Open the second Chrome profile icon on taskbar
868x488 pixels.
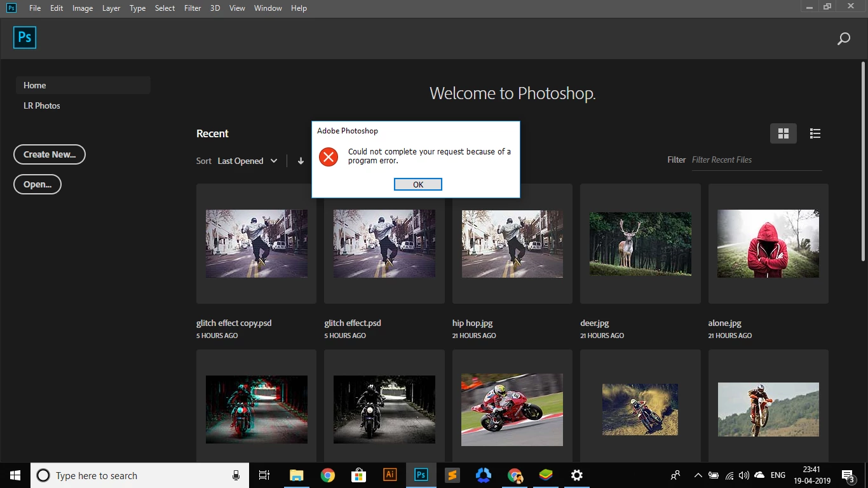[x=515, y=475]
